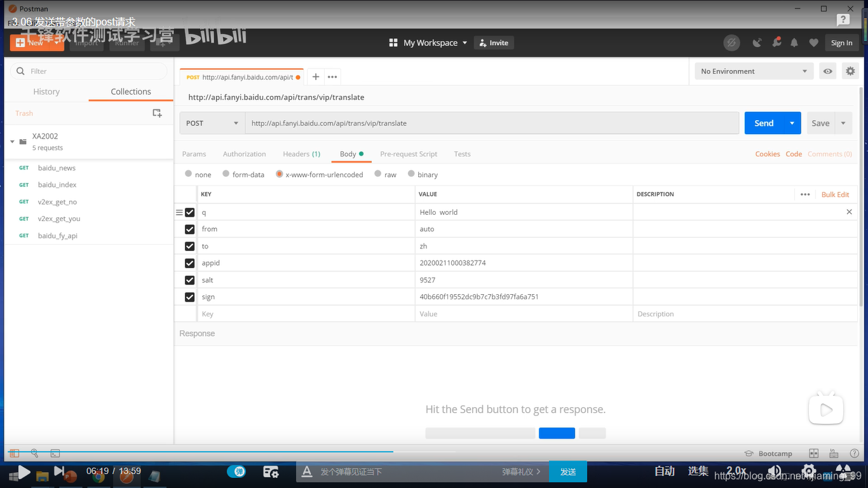Switch to the Tests tab
Screen dimensions: 868x488
click(x=462, y=154)
